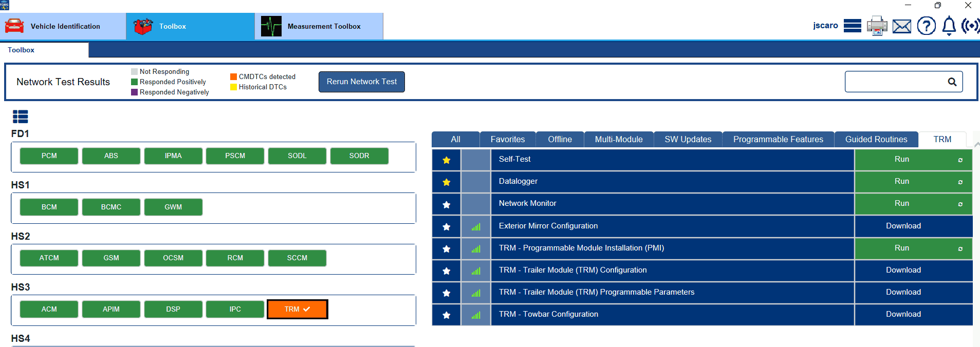980x347 pixels.
Task: Download TRM - Towbar Configuration
Action: [x=903, y=314]
